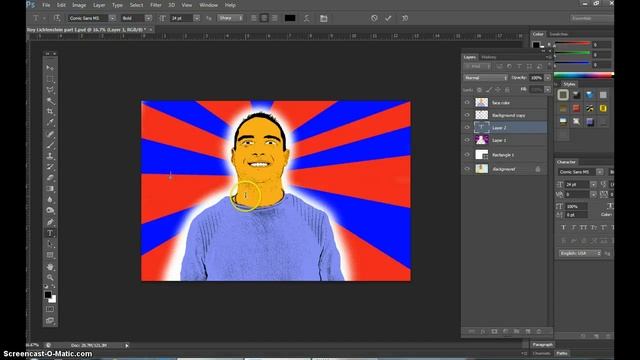The image size is (640, 360).
Task: Left-align the text
Action: (x=254, y=18)
